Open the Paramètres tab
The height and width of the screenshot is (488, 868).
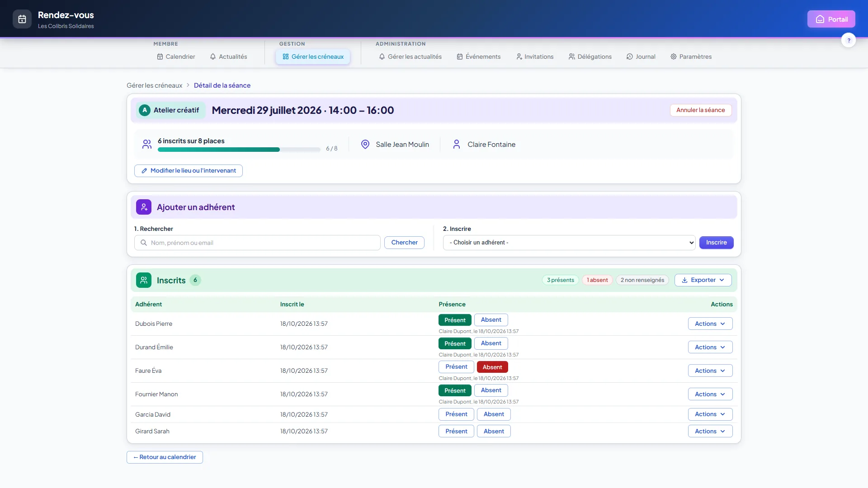691,56
